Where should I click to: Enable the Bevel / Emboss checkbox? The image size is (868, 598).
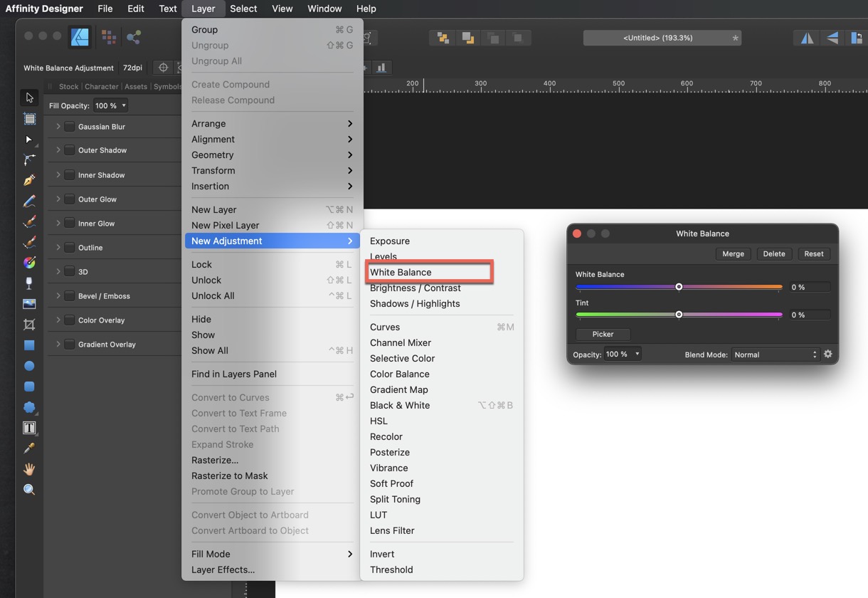[x=69, y=296]
